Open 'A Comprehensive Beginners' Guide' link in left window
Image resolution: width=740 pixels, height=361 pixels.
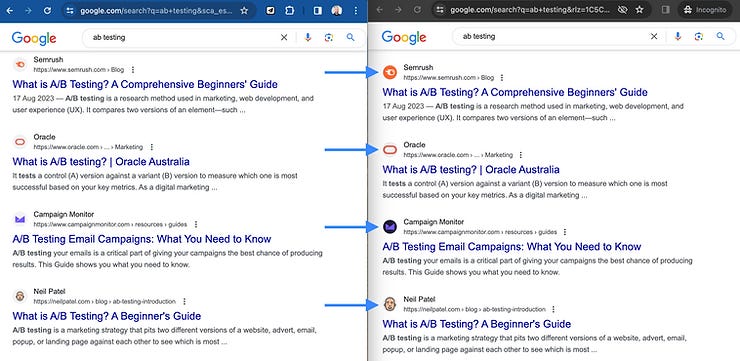click(145, 84)
